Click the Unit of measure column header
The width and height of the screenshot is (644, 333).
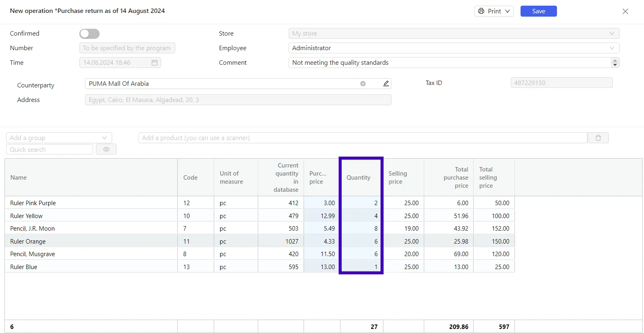pos(236,178)
